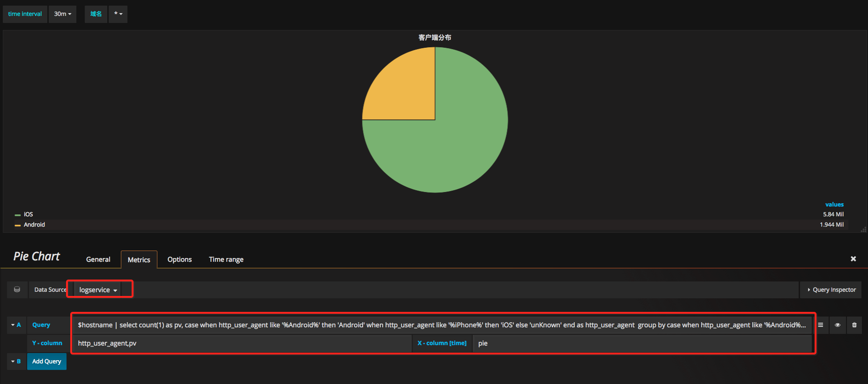This screenshot has height=384, width=868.
Task: Click the data source database icon
Action: click(x=17, y=290)
